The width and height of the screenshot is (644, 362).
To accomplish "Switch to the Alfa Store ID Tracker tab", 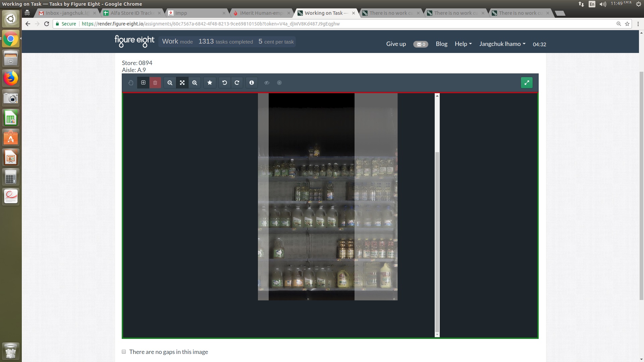I will (132, 13).
